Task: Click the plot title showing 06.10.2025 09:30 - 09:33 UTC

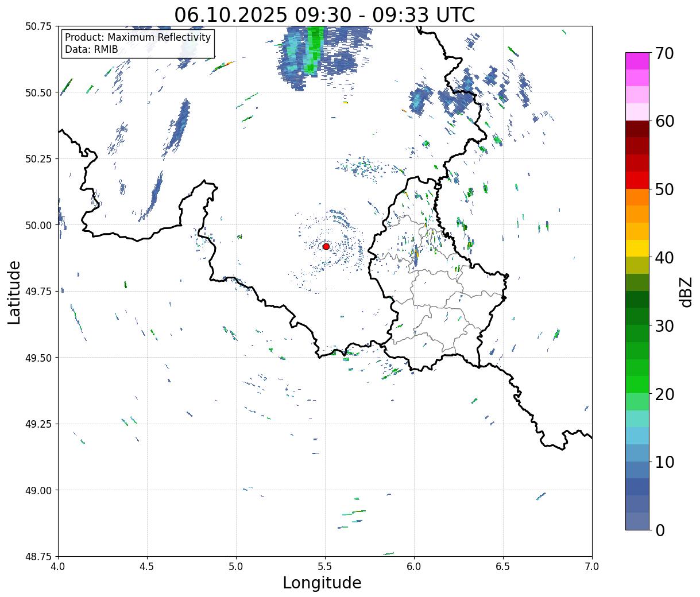Action: [x=324, y=14]
